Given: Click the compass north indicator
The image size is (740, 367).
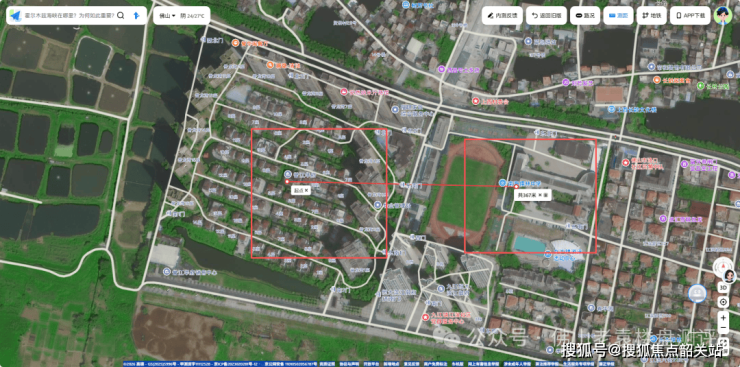Looking at the screenshot, I should [x=722, y=266].
